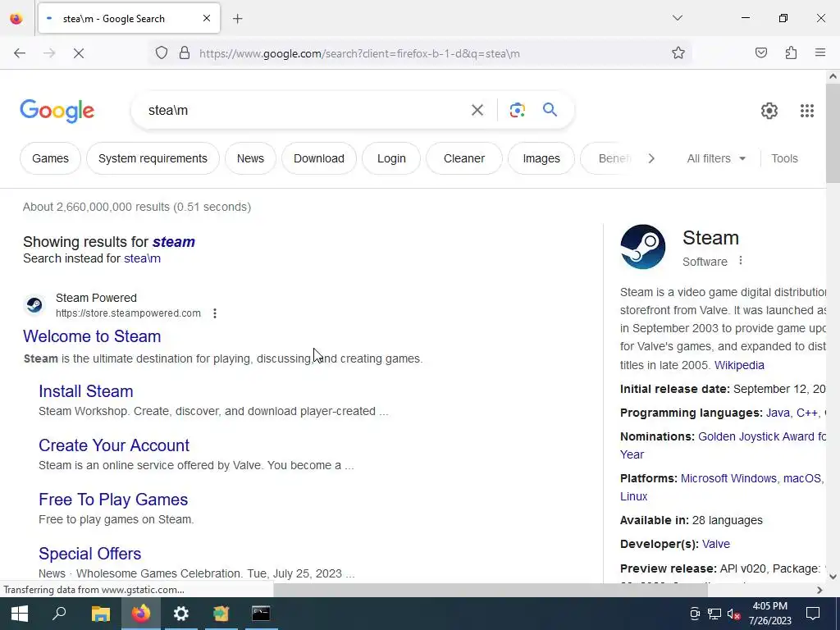Click the Java programming language link

click(x=778, y=413)
